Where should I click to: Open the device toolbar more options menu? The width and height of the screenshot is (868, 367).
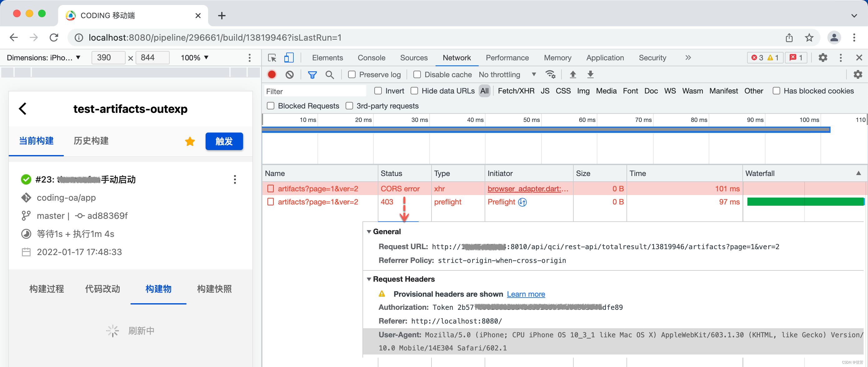[x=250, y=58]
